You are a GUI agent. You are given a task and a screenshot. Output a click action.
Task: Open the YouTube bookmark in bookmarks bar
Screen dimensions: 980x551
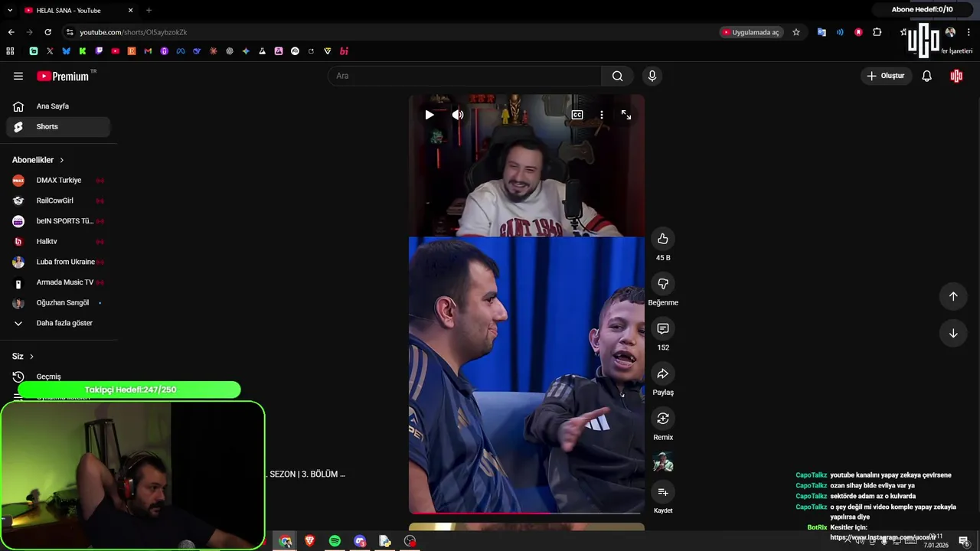click(115, 51)
